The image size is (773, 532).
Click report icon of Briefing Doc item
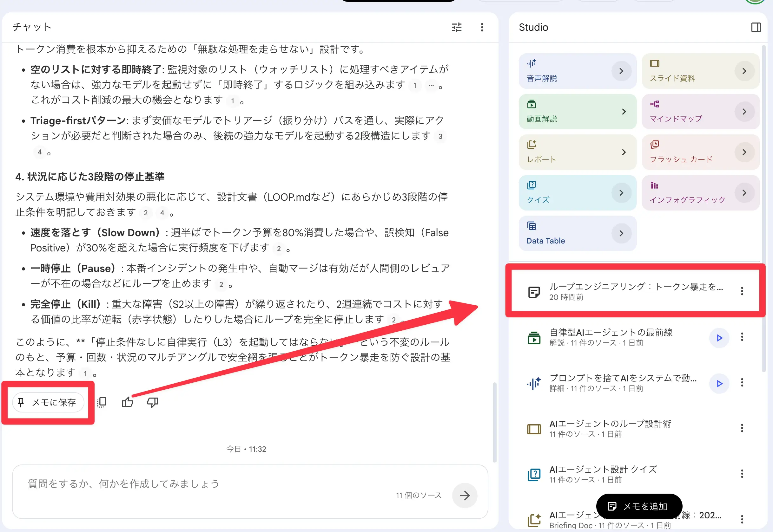[x=534, y=520]
